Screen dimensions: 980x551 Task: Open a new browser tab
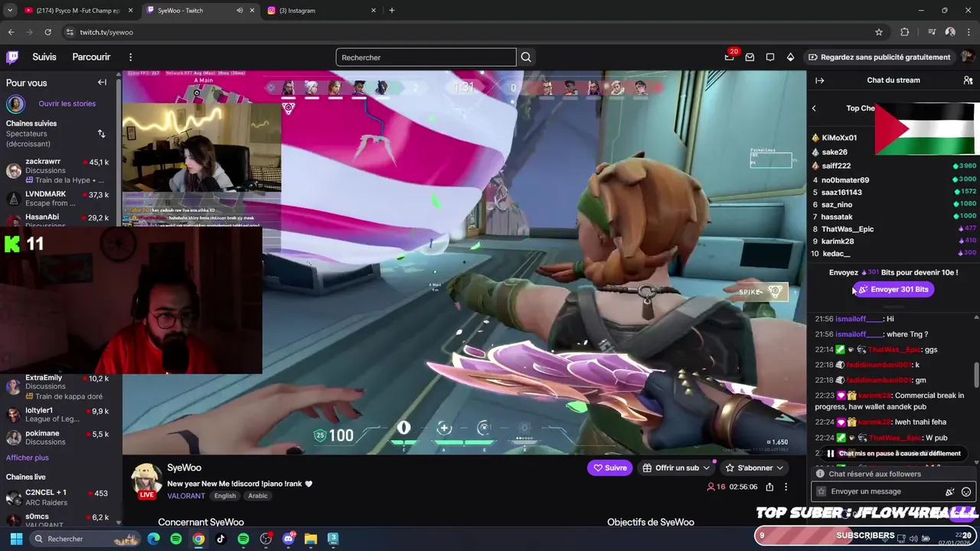pyautogui.click(x=392, y=11)
